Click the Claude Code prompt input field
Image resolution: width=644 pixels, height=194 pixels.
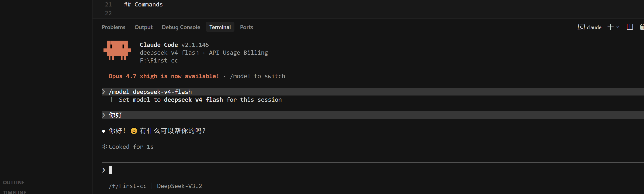click(x=373, y=170)
